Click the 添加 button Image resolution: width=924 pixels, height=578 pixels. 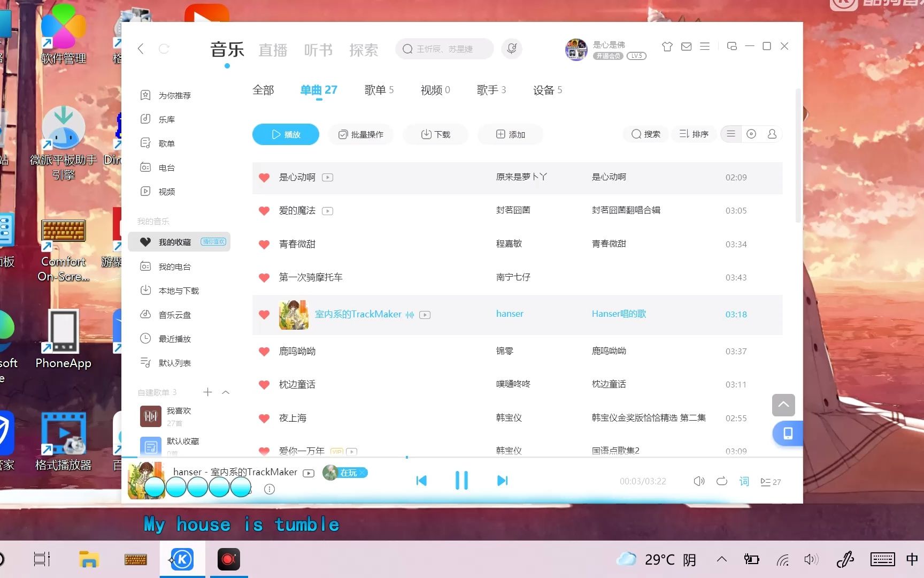click(x=511, y=134)
